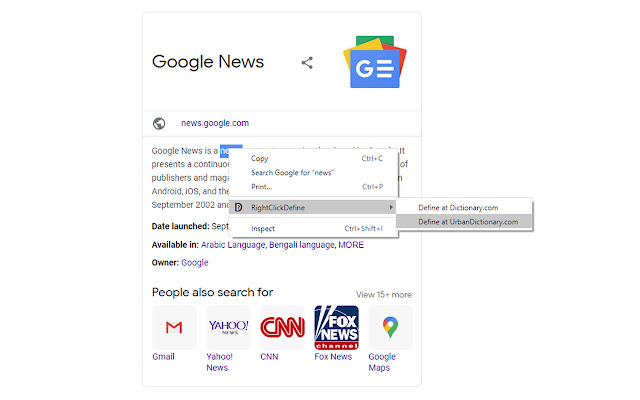The width and height of the screenshot is (640, 400).
Task: Open the Yahoo! News logo thumbnail
Action: coord(228,327)
